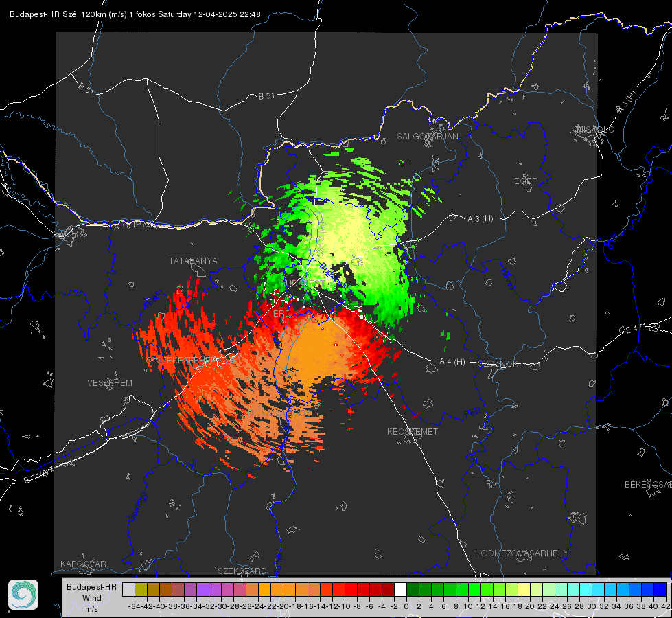Screen dimensions: 672x618
Task: Click the SALGÓTARJÁN city label
Action: [x=427, y=137]
